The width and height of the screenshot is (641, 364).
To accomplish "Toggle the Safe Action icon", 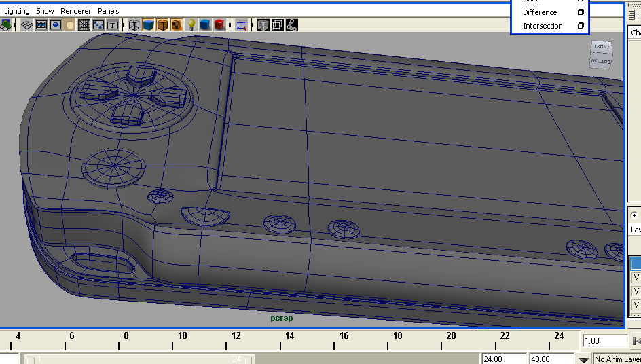I will pyautogui.click(x=98, y=25).
